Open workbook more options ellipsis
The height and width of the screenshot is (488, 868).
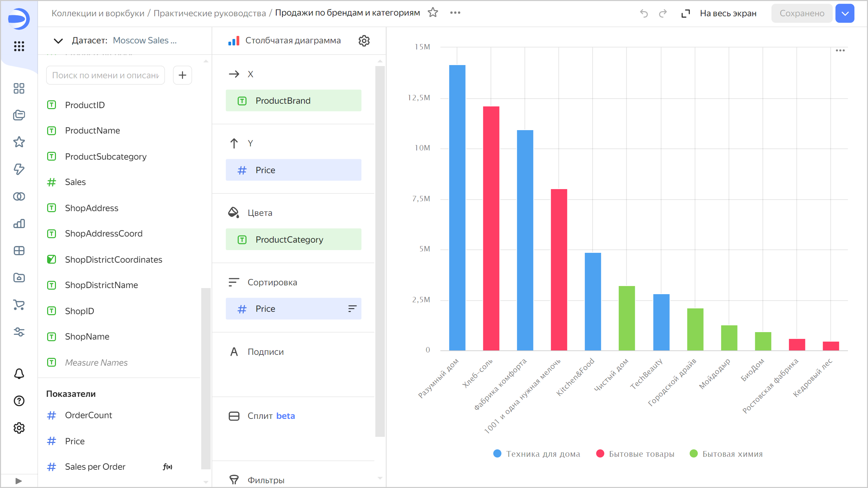click(x=455, y=13)
